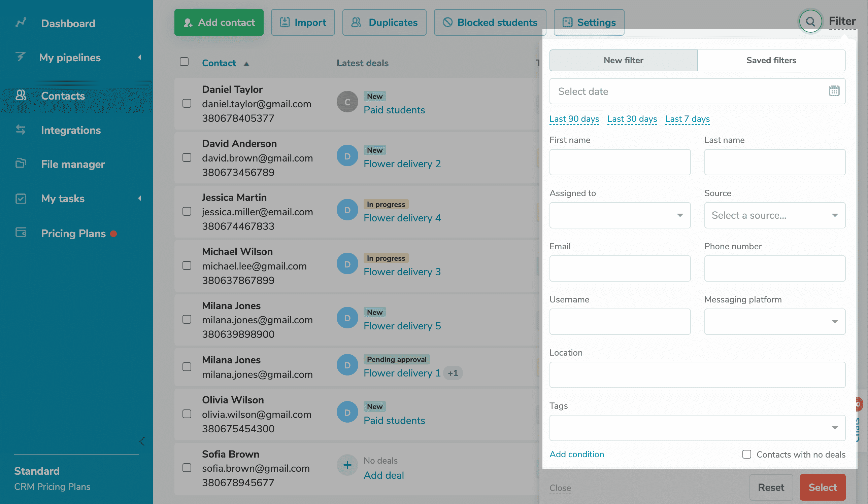Screen dimensions: 868x504
Task: Tick the select-all contacts checkbox
Action: click(184, 62)
